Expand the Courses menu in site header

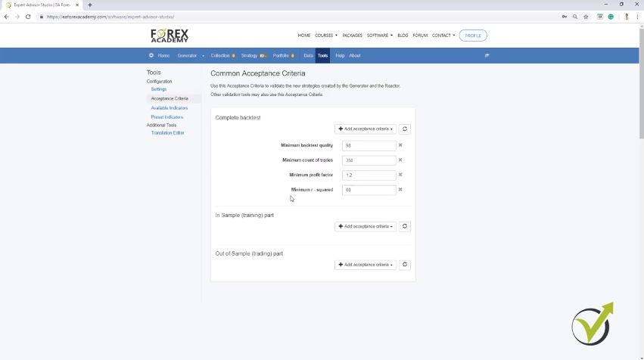(326, 36)
